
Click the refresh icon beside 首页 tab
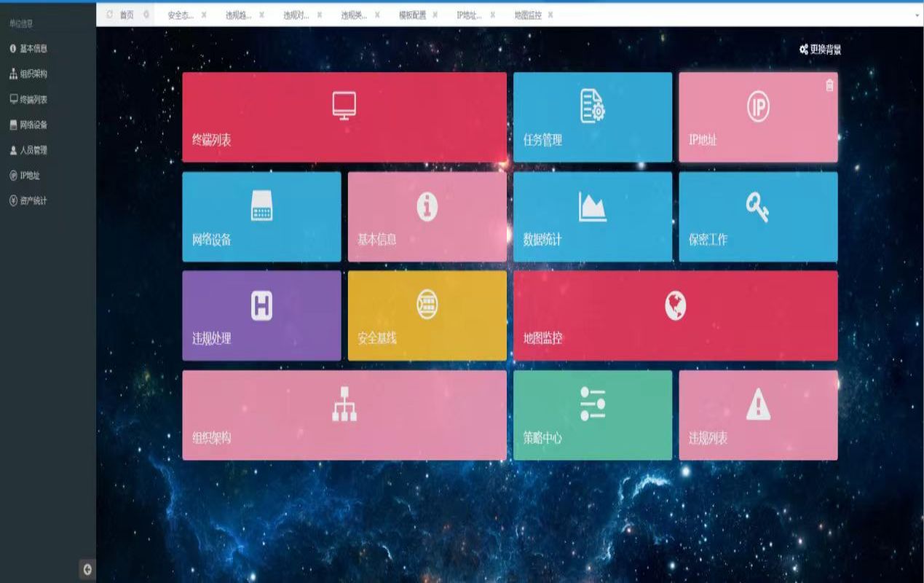point(109,15)
